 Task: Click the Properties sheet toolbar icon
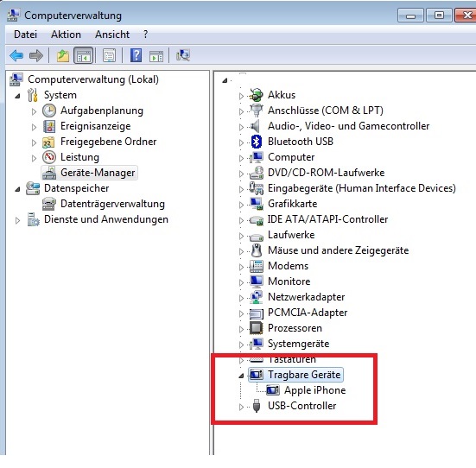[110, 55]
